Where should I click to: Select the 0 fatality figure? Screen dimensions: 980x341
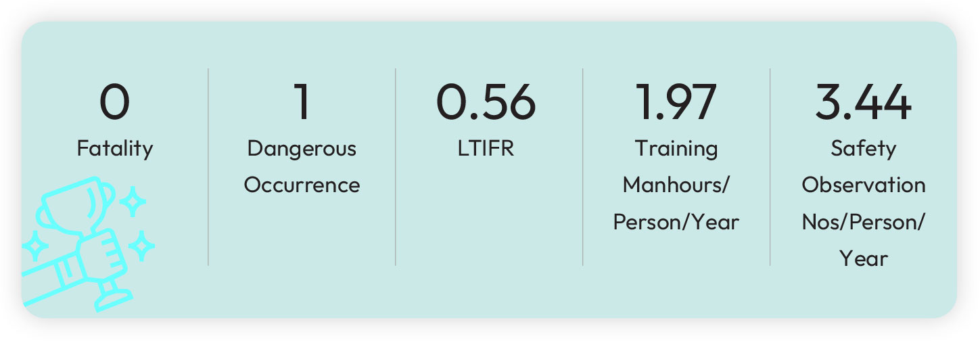tap(114, 103)
